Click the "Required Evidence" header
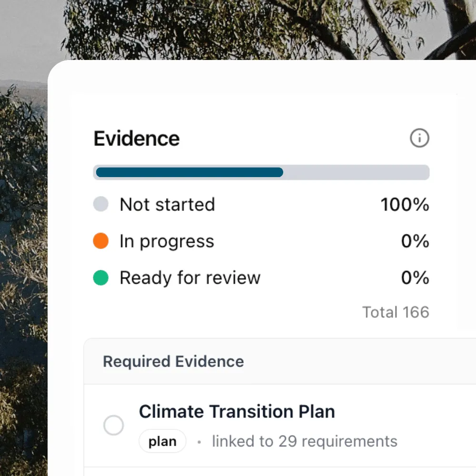The width and height of the screenshot is (476, 476). click(x=173, y=361)
